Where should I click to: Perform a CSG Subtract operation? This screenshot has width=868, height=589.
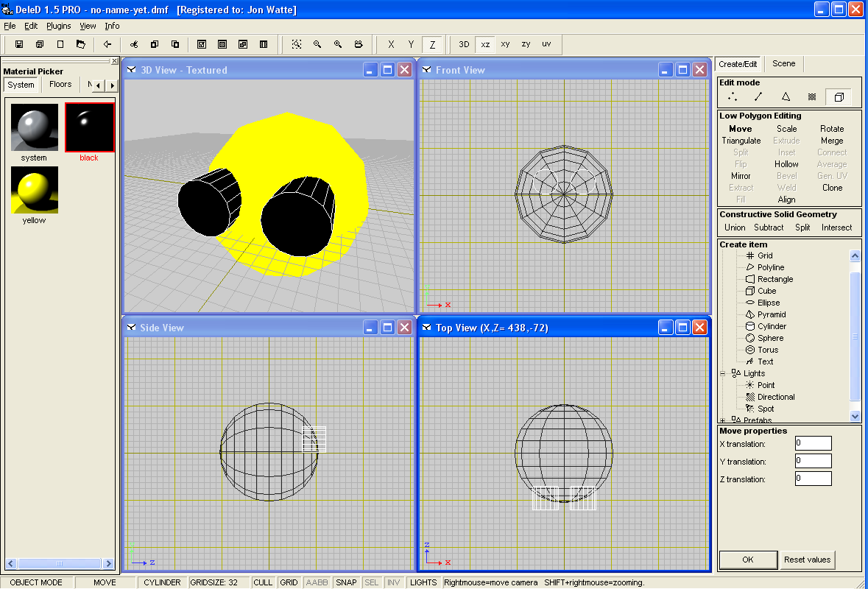click(x=769, y=228)
